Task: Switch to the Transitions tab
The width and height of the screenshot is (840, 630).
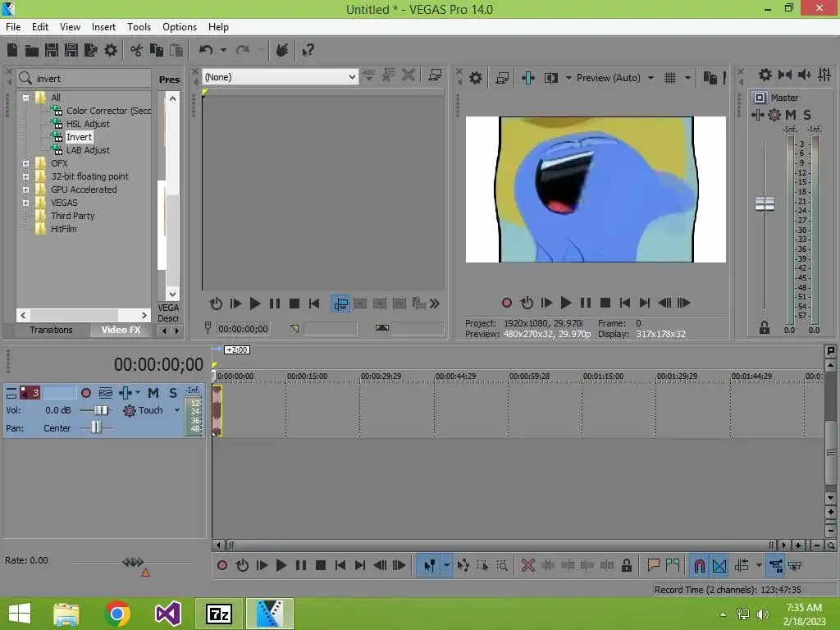Action: pos(51,330)
